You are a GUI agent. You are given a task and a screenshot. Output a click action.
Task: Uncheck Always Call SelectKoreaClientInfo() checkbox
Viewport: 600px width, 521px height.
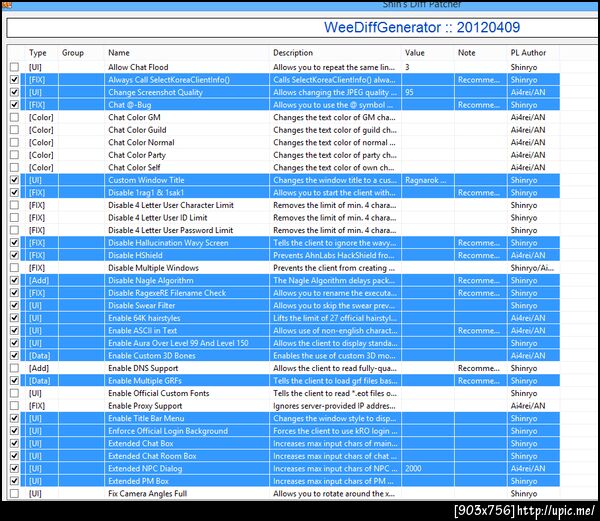(x=14, y=80)
